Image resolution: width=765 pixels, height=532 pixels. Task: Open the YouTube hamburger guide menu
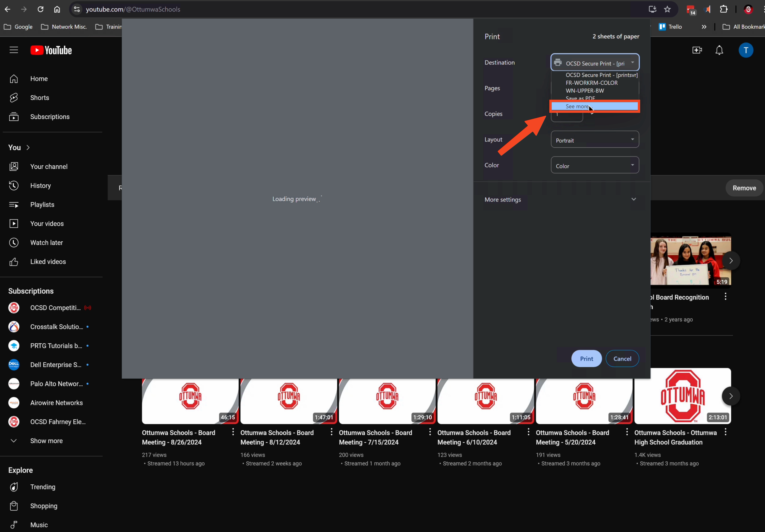coord(14,50)
